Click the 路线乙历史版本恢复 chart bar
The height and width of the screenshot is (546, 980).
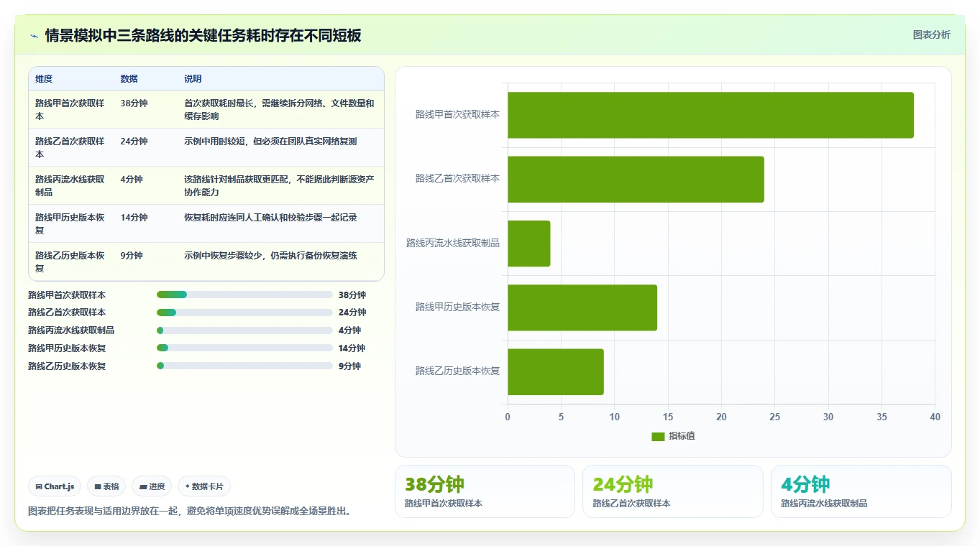pos(556,372)
